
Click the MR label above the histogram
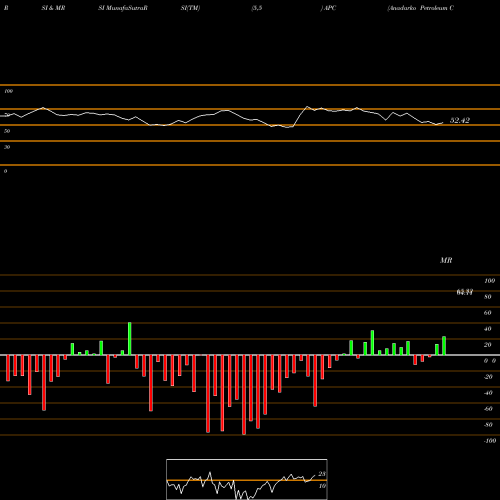[446, 260]
